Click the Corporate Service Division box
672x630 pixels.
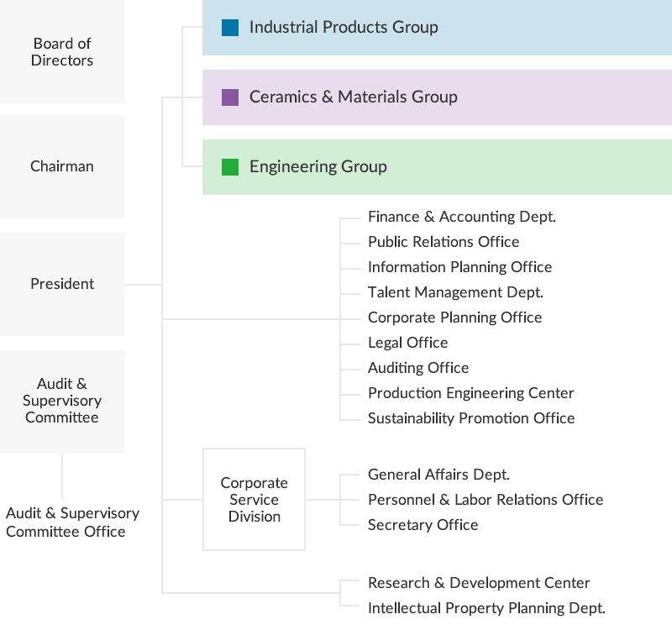click(255, 499)
